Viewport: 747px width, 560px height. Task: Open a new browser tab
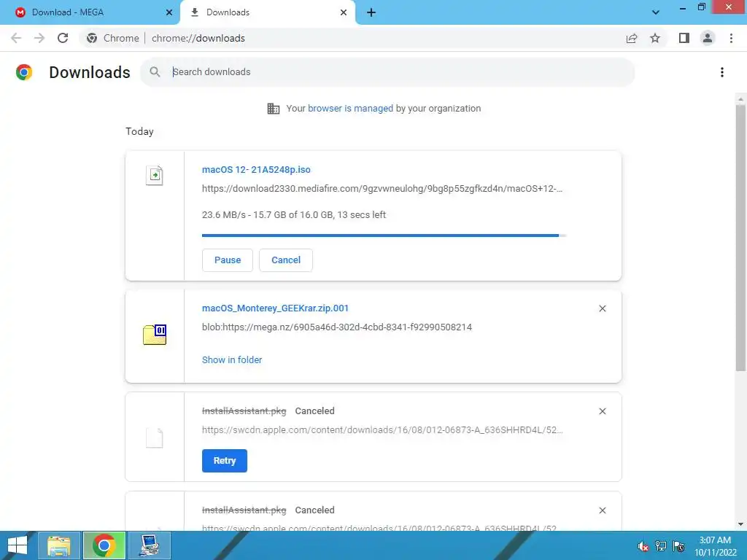point(371,12)
